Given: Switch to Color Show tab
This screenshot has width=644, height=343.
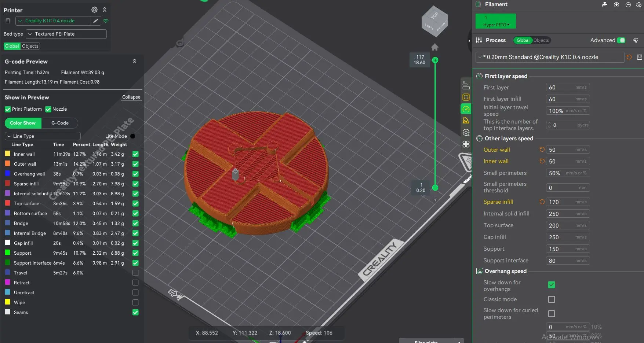Looking at the screenshot, I should click(23, 123).
